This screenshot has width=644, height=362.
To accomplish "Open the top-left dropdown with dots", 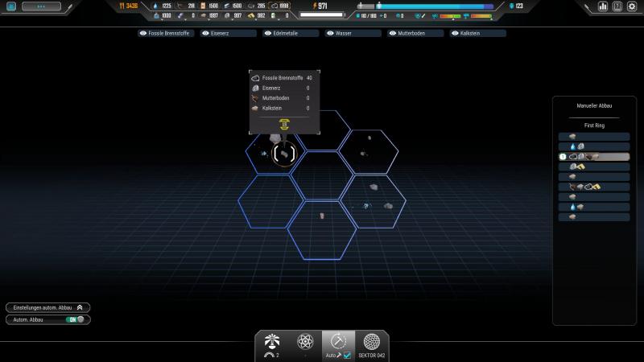I will click(39, 6).
